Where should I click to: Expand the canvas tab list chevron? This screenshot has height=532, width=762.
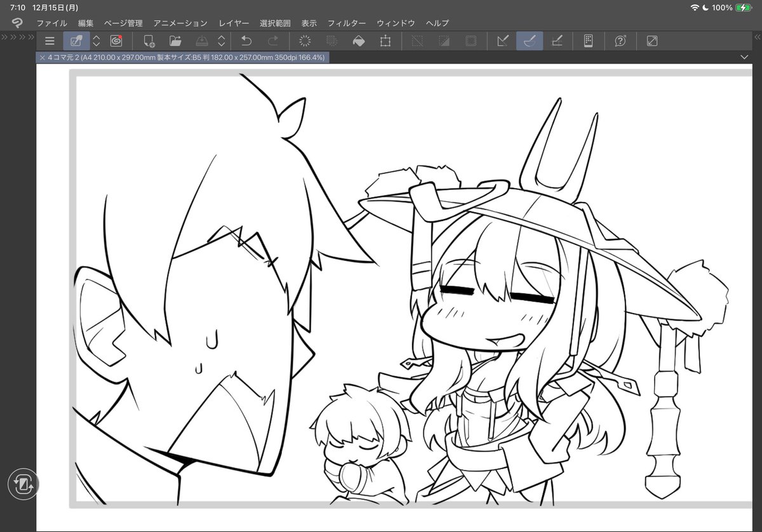(x=745, y=57)
